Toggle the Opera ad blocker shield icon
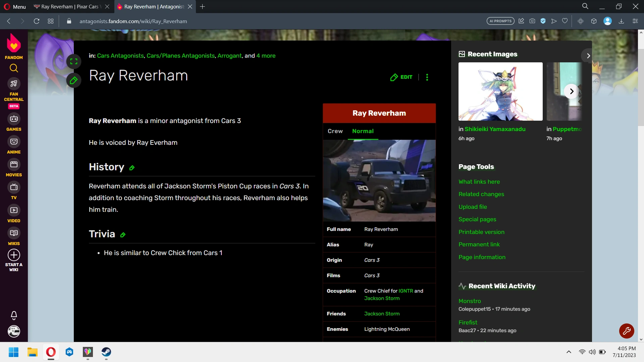Image resolution: width=644 pixels, height=362 pixels. coord(543,21)
